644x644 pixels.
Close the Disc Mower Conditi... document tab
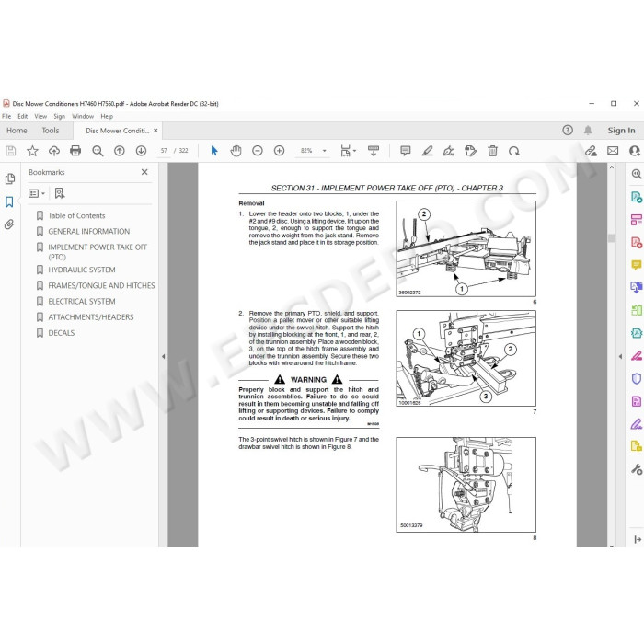click(155, 131)
